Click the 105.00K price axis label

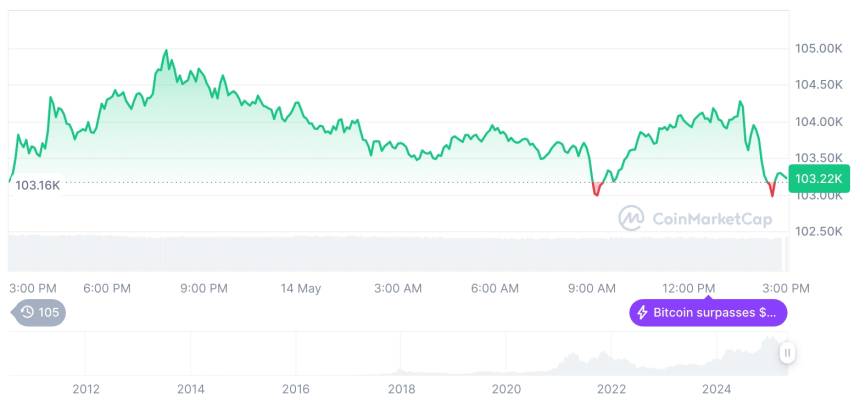click(x=819, y=48)
